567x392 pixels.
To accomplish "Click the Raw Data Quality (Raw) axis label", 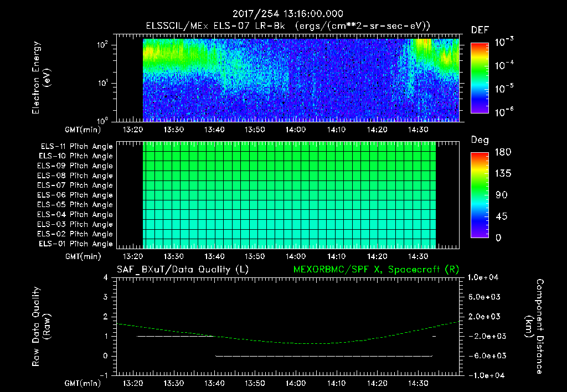I will click(41, 327).
